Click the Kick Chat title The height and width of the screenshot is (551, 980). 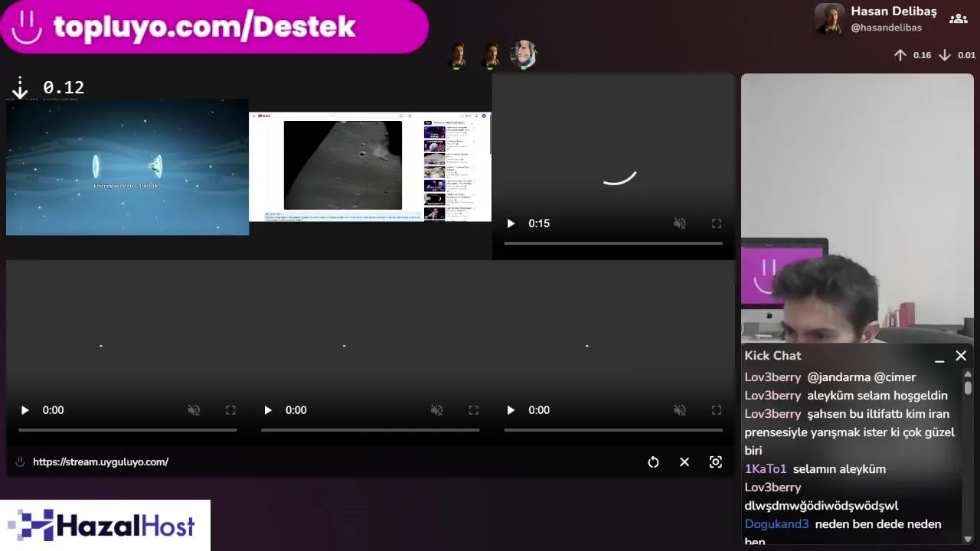click(773, 356)
